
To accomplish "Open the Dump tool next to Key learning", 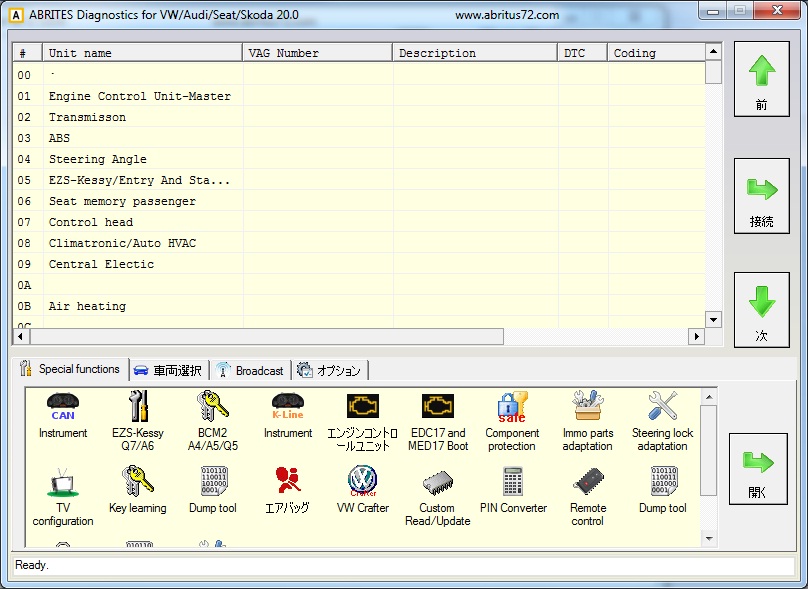I will pyautogui.click(x=213, y=490).
